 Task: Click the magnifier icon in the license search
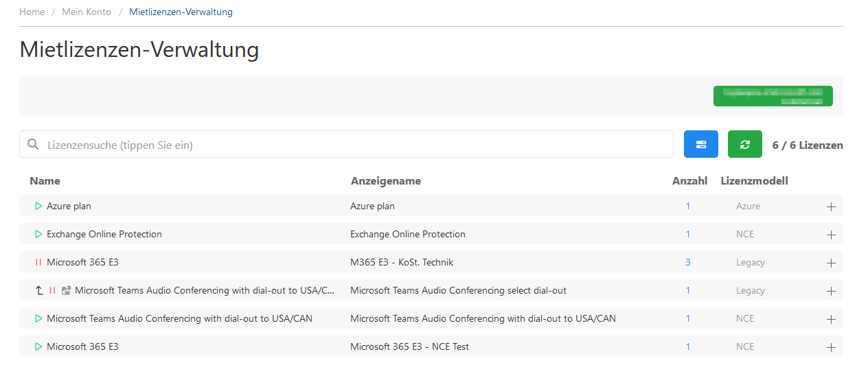[32, 145]
